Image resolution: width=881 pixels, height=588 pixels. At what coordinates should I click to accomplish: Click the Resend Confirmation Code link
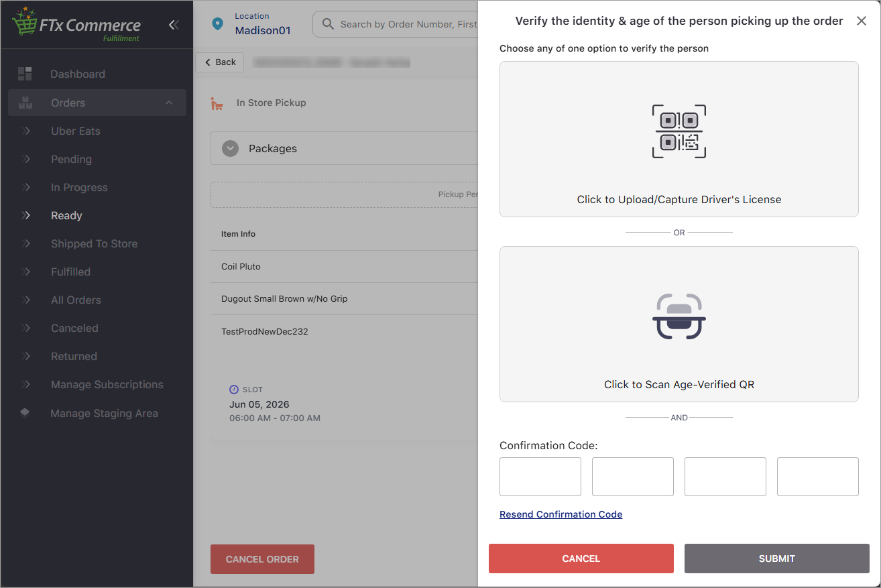coord(561,514)
